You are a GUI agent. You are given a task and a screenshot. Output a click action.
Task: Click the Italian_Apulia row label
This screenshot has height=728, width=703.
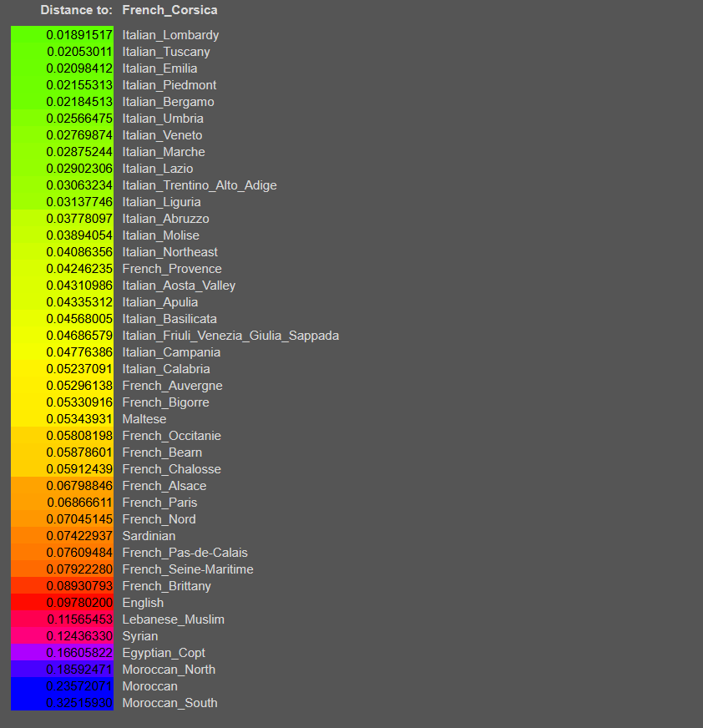point(160,303)
